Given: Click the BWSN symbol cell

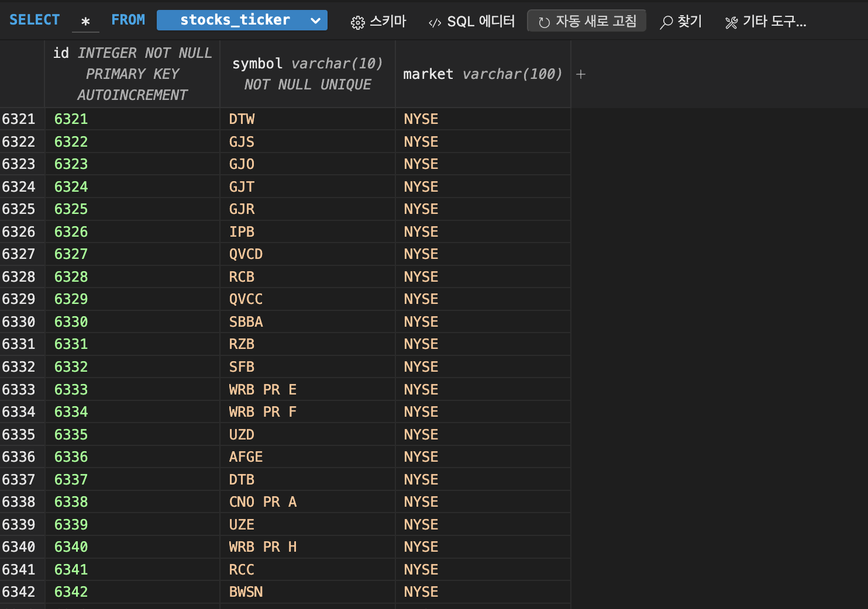Looking at the screenshot, I should (308, 592).
